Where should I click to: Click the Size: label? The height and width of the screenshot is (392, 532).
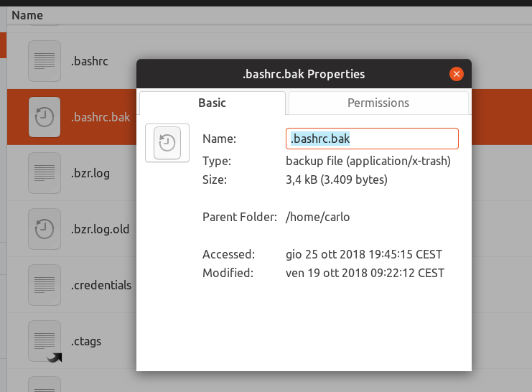pyautogui.click(x=215, y=179)
